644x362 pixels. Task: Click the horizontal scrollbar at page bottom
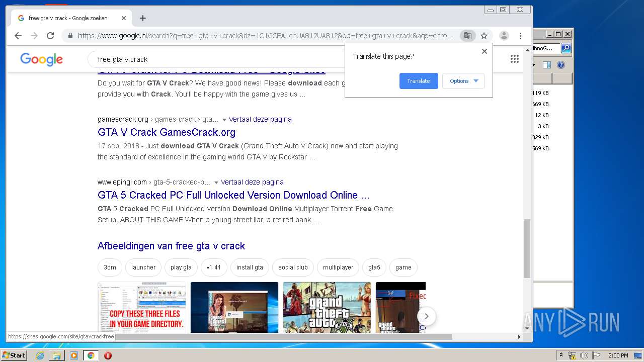[x=283, y=337]
